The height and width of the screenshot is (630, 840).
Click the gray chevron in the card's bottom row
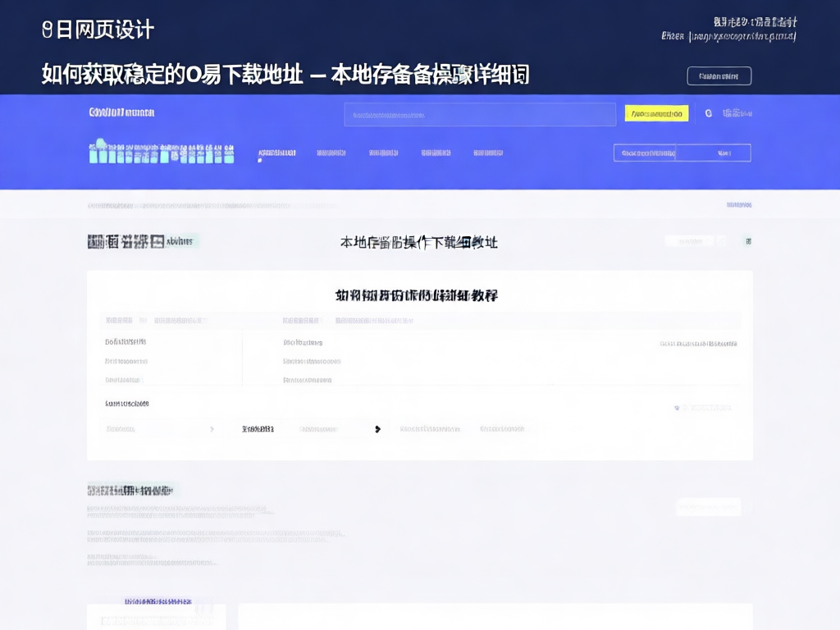[212, 429]
